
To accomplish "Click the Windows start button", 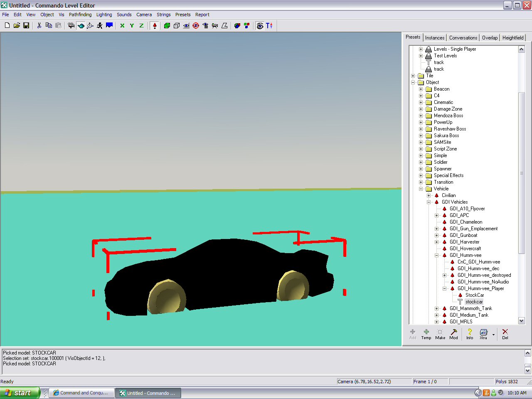I will 20,393.
